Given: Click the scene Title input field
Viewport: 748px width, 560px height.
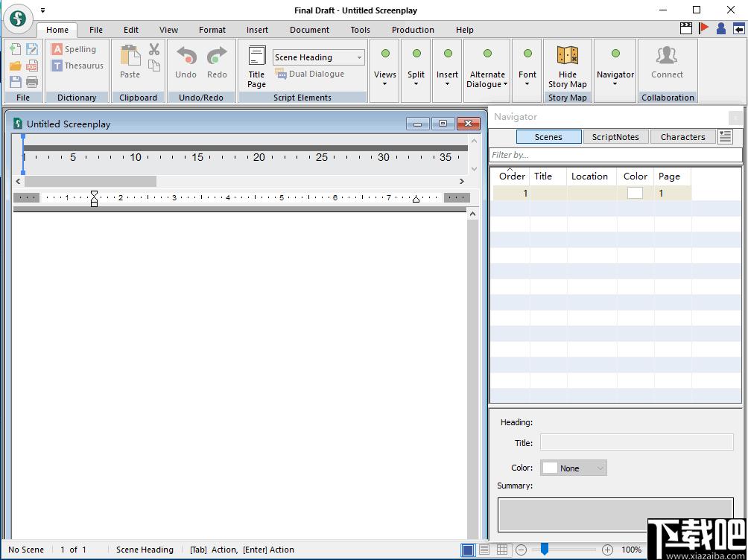Looking at the screenshot, I should click(637, 442).
